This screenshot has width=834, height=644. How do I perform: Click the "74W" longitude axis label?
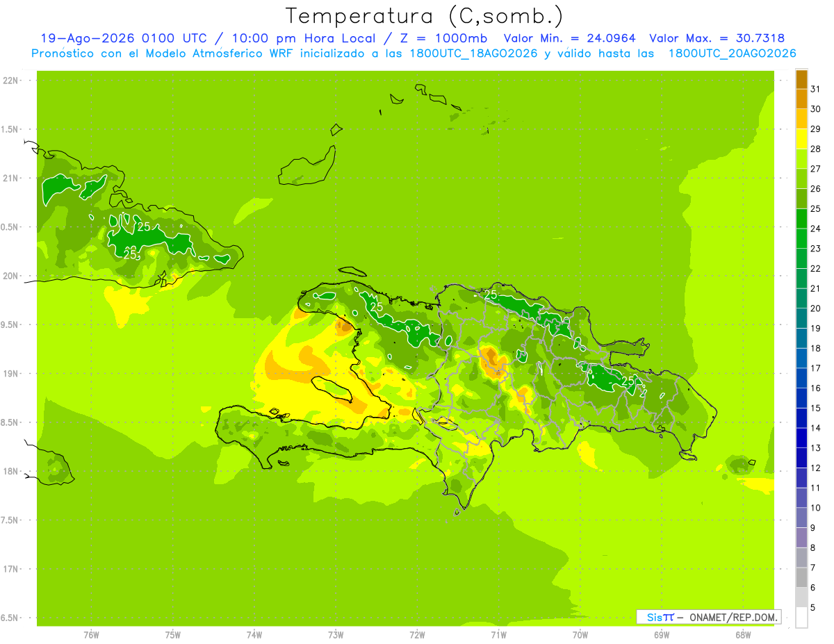point(254,634)
